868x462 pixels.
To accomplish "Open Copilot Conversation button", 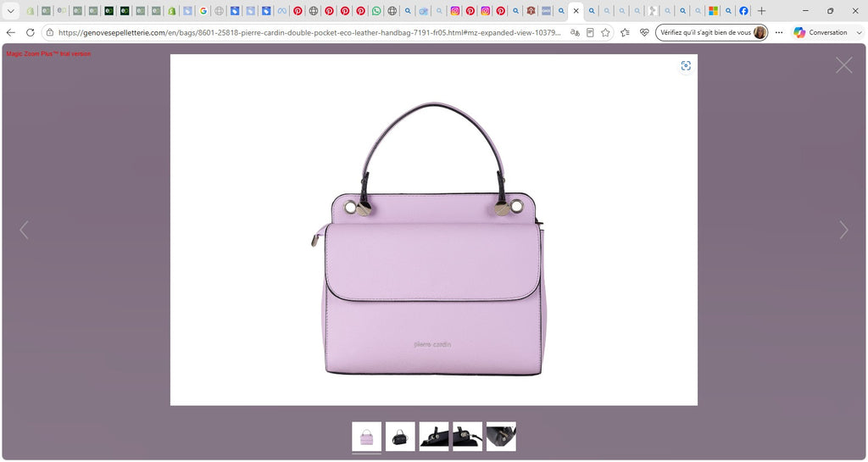I will pos(820,33).
